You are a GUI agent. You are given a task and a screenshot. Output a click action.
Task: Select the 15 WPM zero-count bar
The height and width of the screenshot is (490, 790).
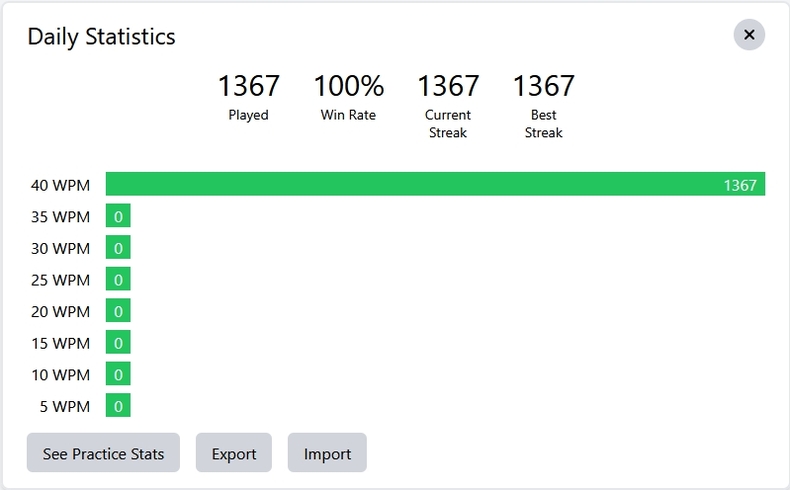(x=118, y=343)
